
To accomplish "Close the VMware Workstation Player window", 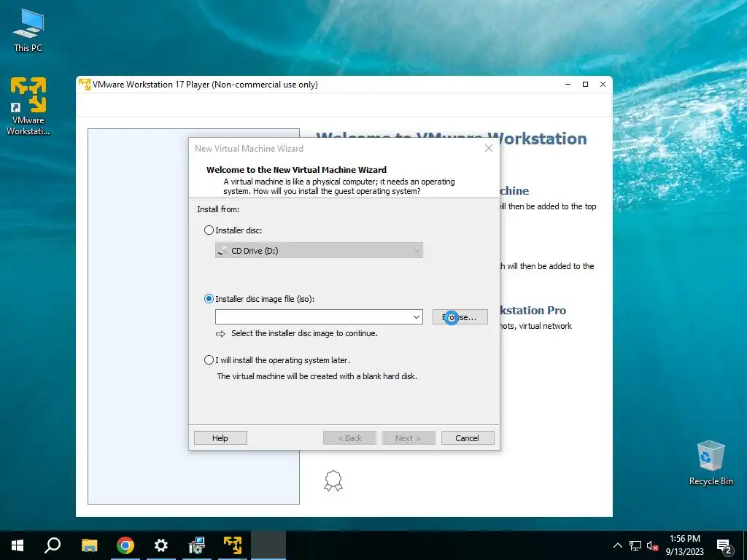I will coord(603,85).
